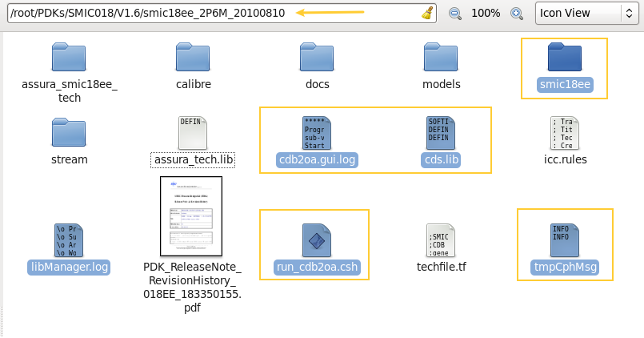The height and width of the screenshot is (338, 644).
Task: Open the calibre folder
Action: pos(193,58)
